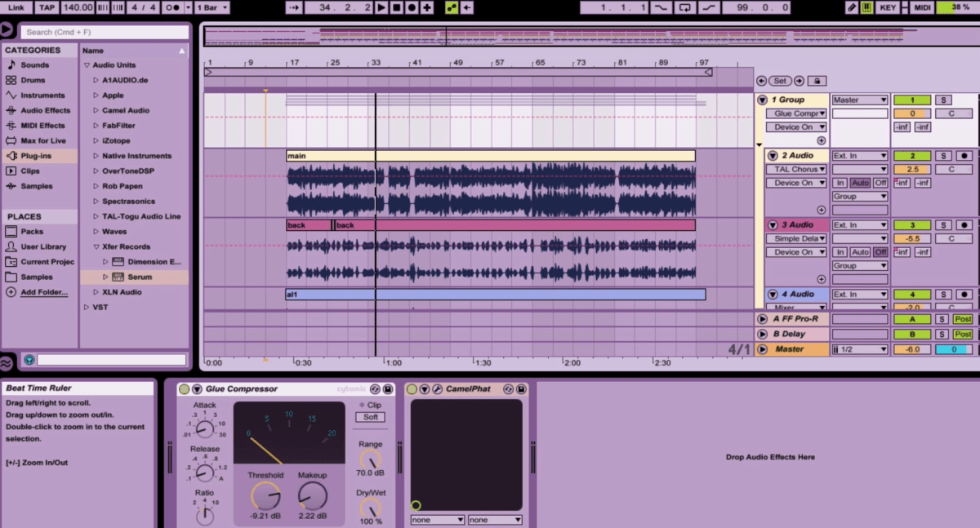Click the Master volume slider showing -6.0
The width and height of the screenshot is (980, 528).
click(912, 348)
